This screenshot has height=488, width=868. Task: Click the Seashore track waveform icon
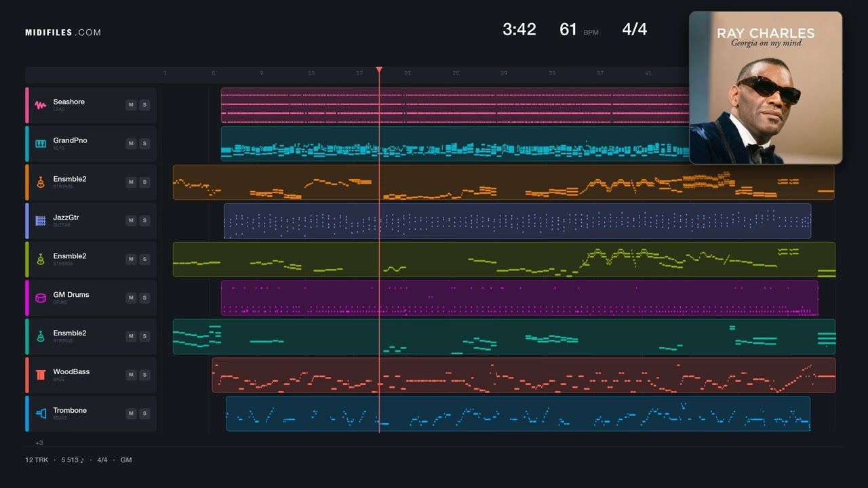[x=41, y=105]
